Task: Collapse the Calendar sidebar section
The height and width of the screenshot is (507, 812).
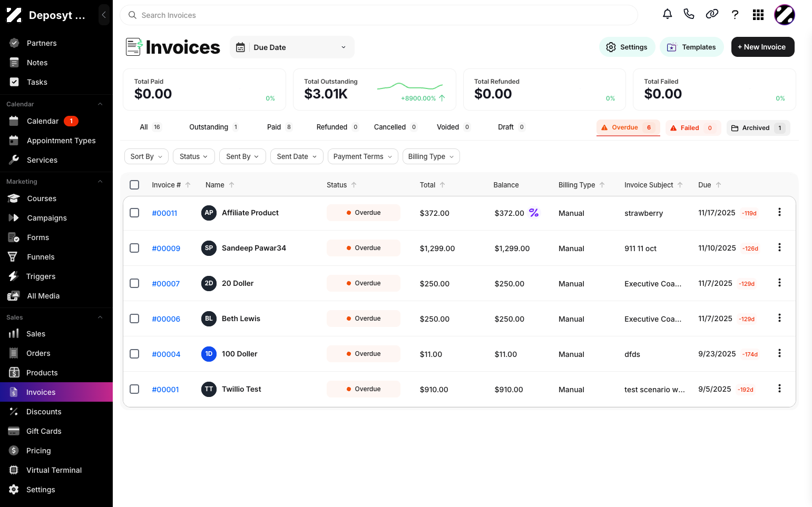Action: click(100, 104)
